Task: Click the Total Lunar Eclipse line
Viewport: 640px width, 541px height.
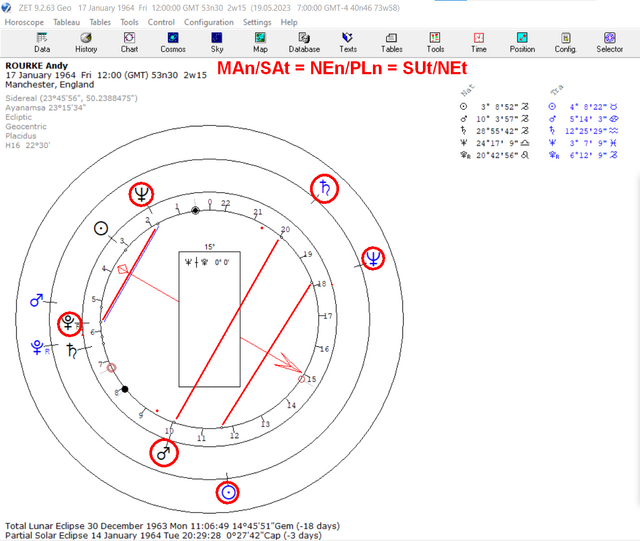Action: pos(172,526)
